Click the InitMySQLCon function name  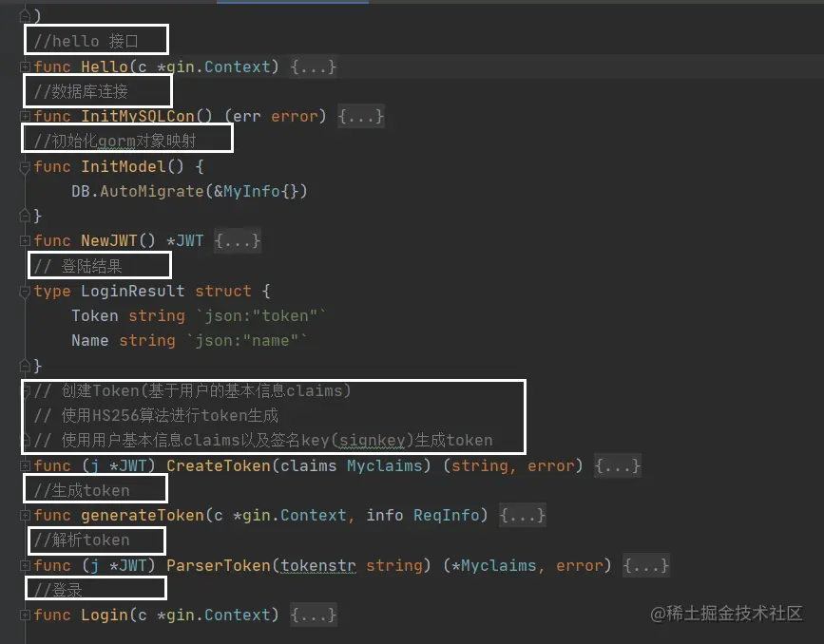tap(138, 116)
